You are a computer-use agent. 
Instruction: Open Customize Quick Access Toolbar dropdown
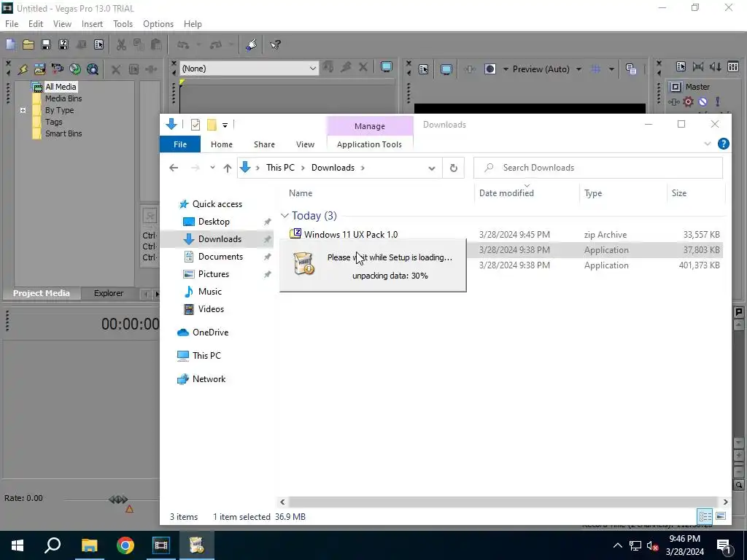[x=225, y=125]
